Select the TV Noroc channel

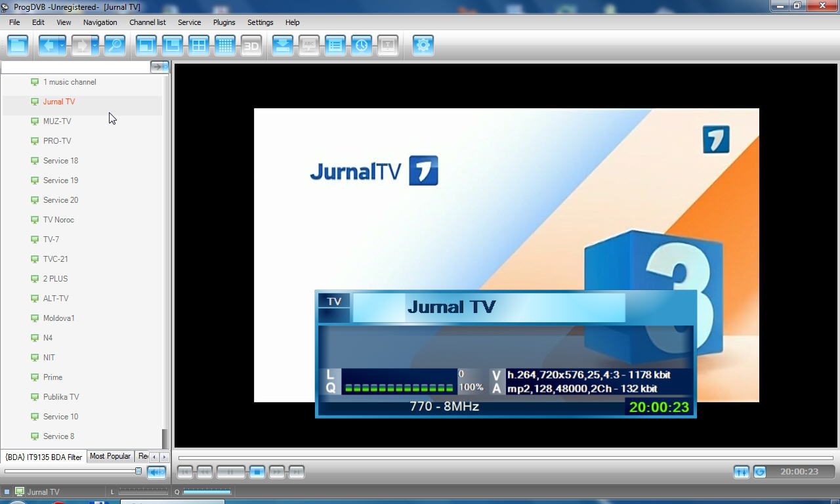click(x=58, y=220)
